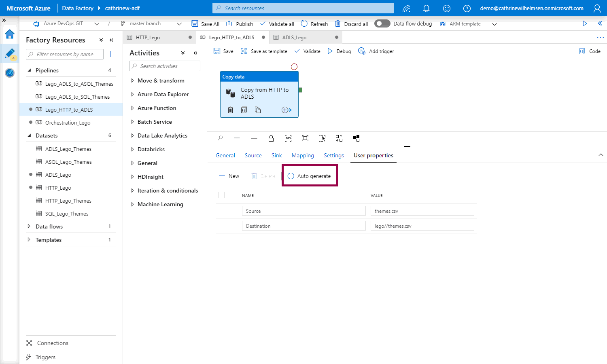Expand the Move & transform activities group
The image size is (607, 364).
point(133,80)
